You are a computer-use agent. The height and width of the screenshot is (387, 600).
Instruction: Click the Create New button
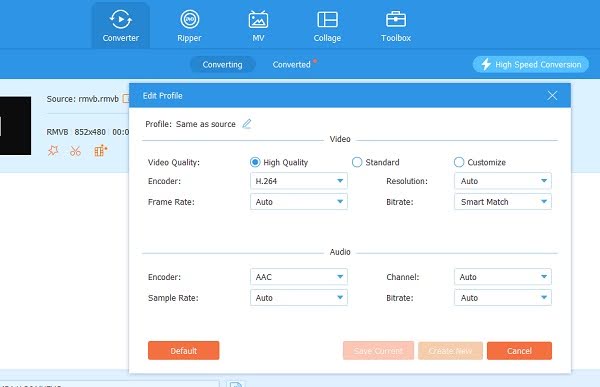(450, 351)
